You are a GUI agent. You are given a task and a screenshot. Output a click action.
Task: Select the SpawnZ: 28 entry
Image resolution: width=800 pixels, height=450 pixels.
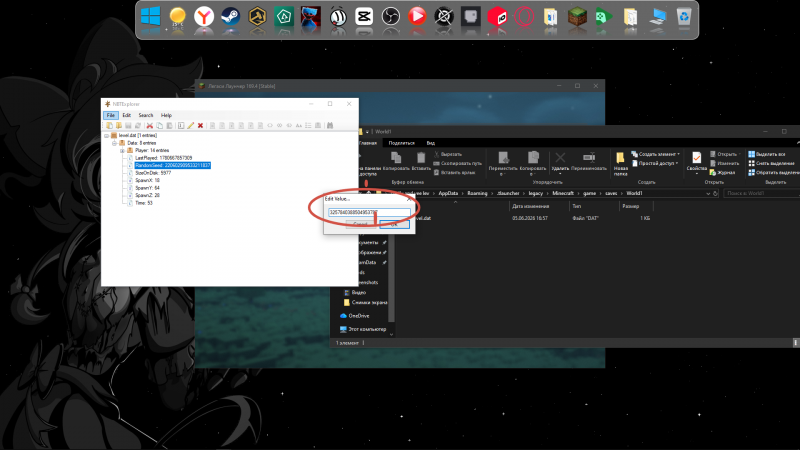pos(147,195)
